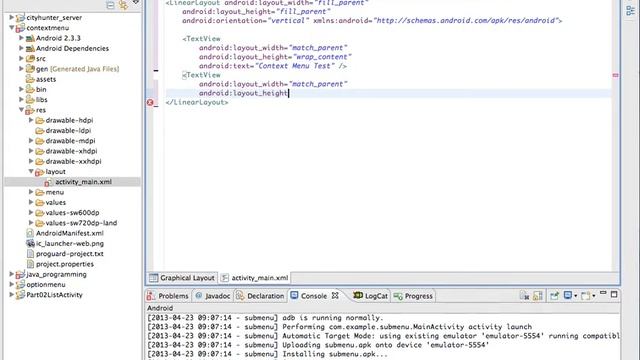640x360 pixels.
Task: Close the Console tab via X icon
Action: [x=335, y=295]
